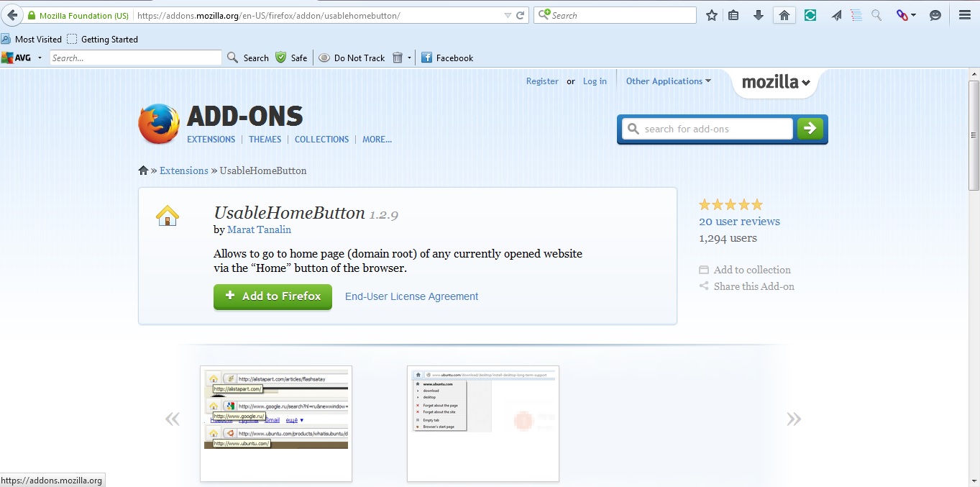Viewport: 980px width, 487px height.
Task: Expand the trash can dropdown arrow
Action: pyautogui.click(x=409, y=58)
